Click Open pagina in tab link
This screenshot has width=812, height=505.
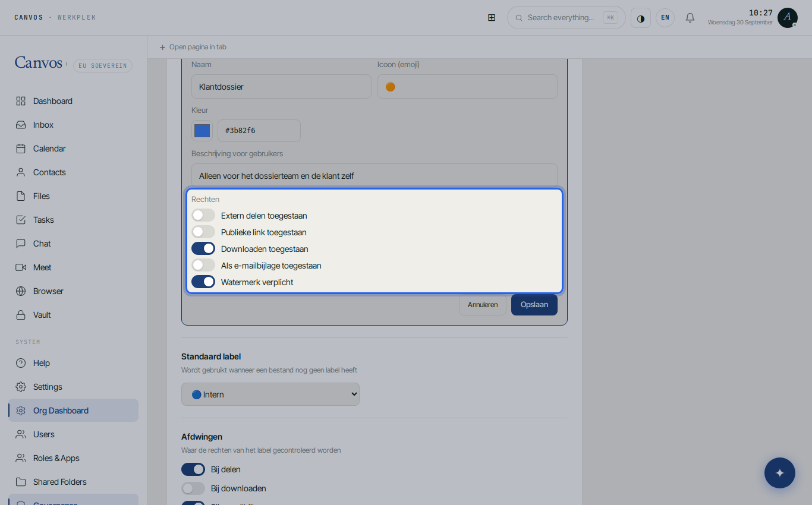coord(193,47)
